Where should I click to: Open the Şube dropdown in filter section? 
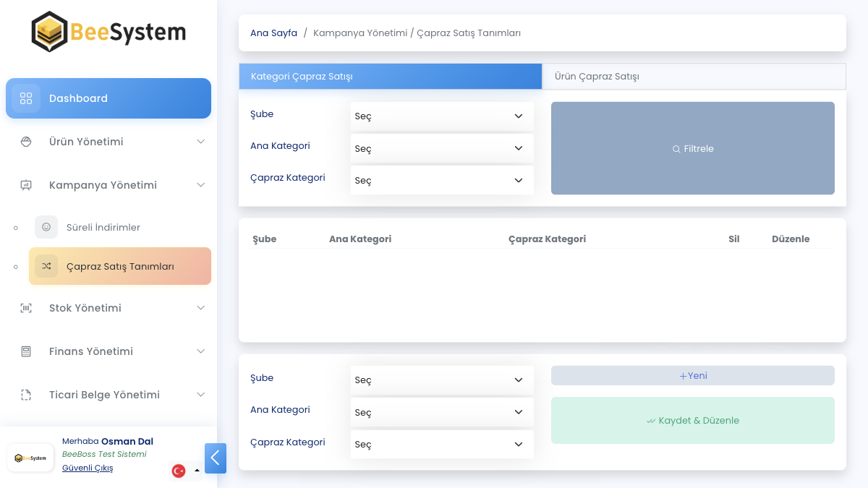[441, 116]
